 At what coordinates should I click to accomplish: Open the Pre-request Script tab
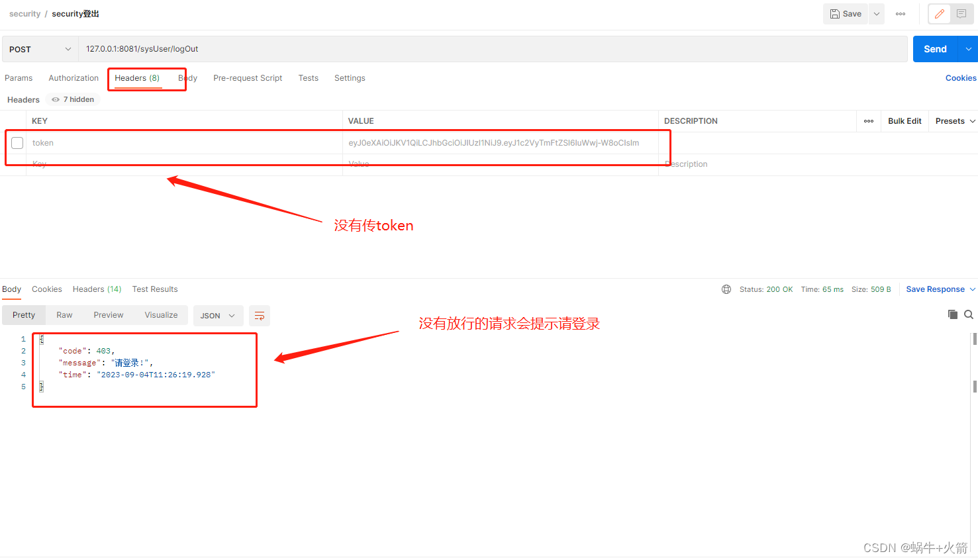point(248,78)
